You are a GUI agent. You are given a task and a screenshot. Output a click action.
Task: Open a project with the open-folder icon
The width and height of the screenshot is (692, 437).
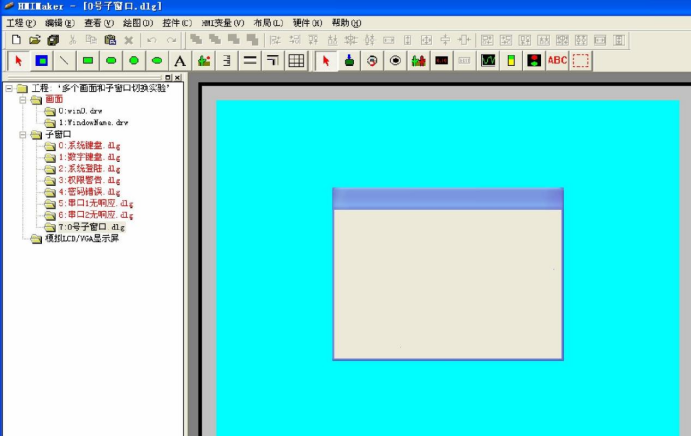34,40
